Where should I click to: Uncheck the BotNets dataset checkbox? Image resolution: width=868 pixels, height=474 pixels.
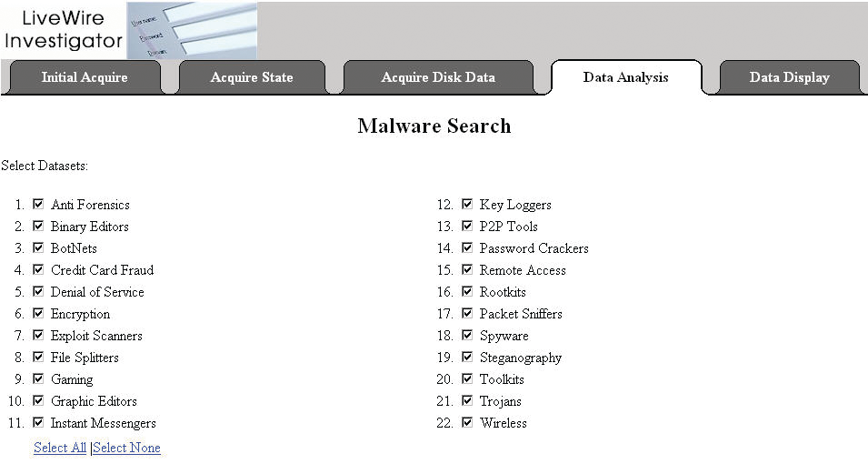(x=38, y=247)
